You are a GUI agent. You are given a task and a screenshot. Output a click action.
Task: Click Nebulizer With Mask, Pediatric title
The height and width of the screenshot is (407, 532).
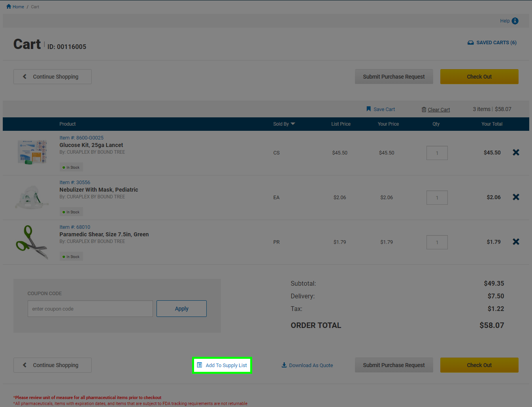pos(99,190)
